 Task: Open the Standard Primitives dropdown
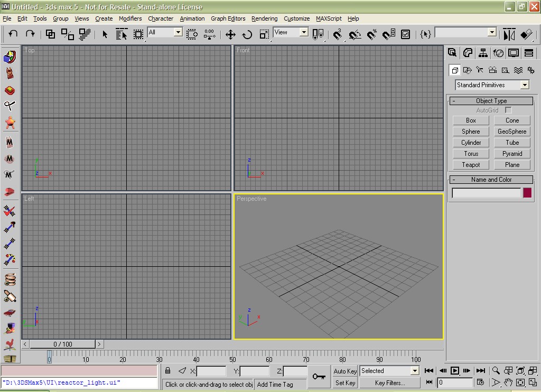(x=492, y=85)
